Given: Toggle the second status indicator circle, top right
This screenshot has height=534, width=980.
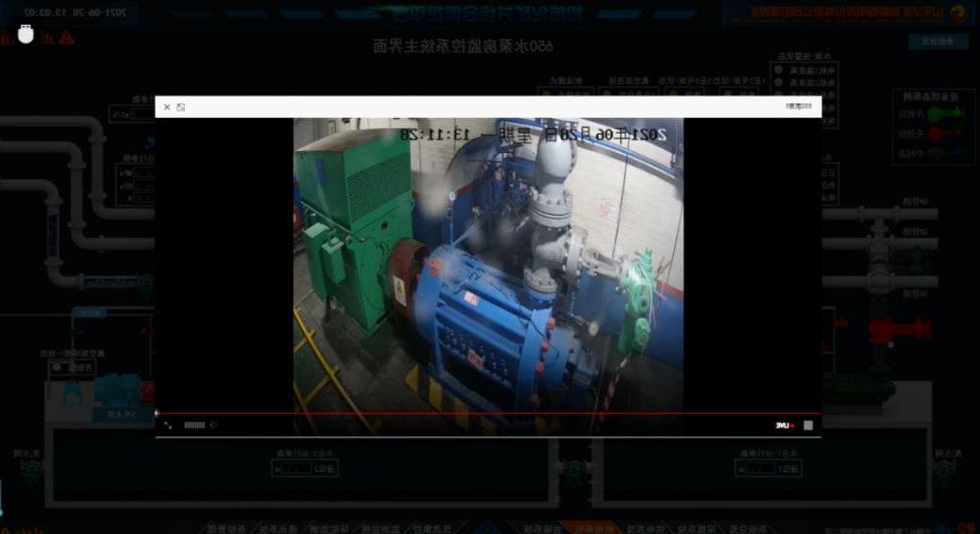Looking at the screenshot, I should coord(779,82).
